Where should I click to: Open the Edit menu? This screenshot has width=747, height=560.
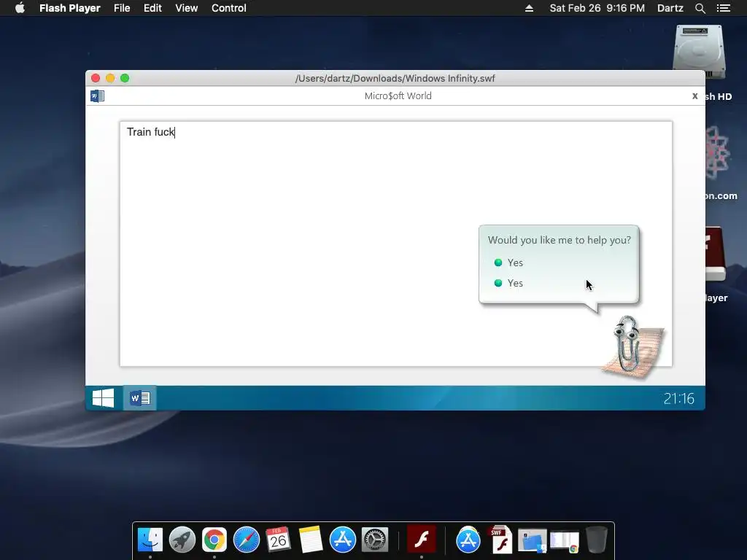(152, 8)
